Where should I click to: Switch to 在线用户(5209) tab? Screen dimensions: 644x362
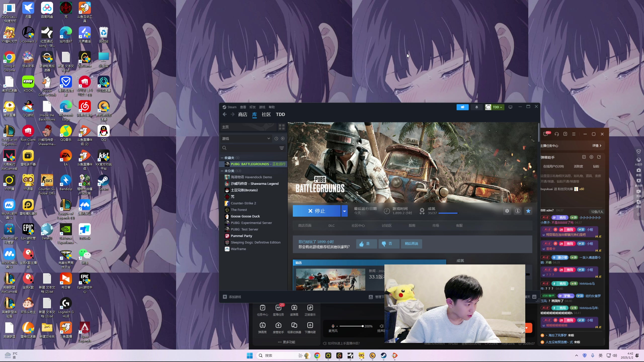tap(553, 166)
